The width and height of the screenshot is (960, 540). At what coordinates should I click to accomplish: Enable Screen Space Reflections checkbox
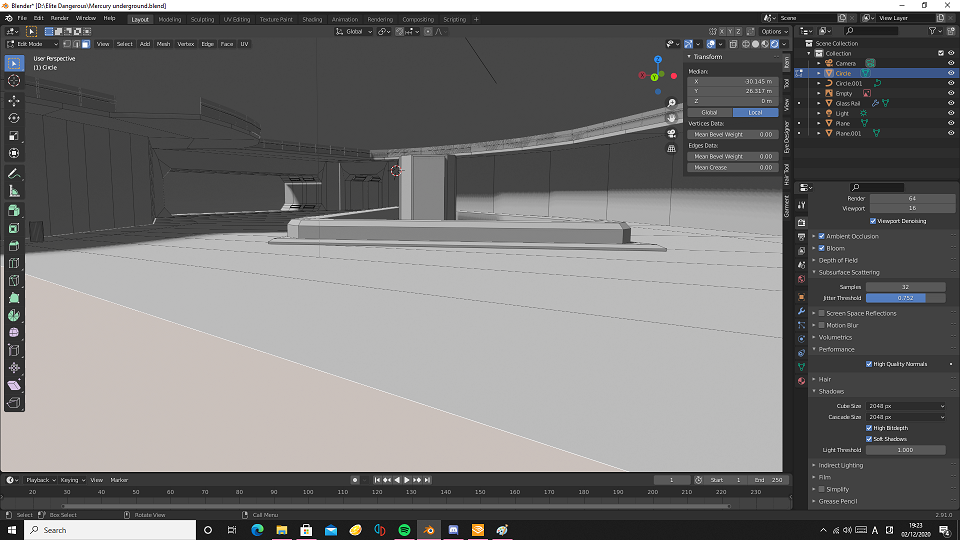click(822, 313)
